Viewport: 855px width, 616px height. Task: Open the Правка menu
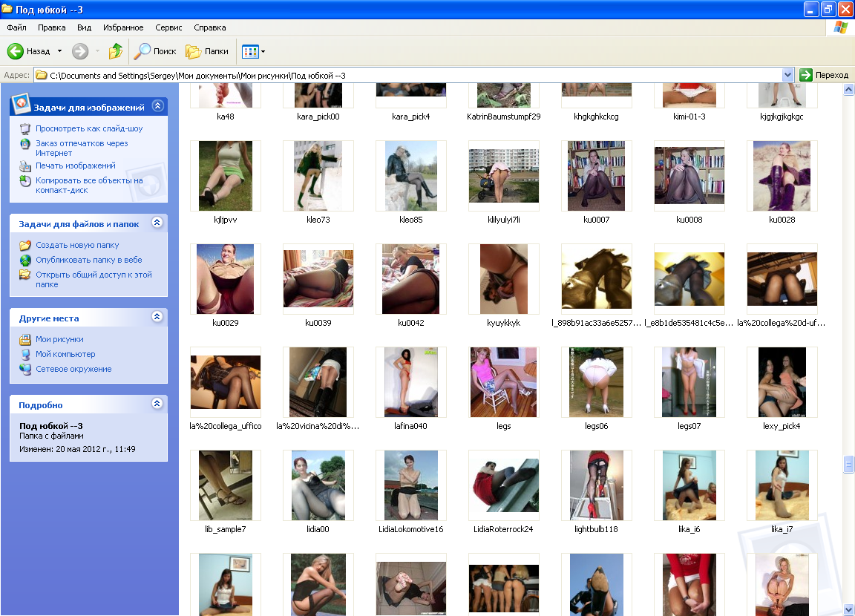point(52,27)
